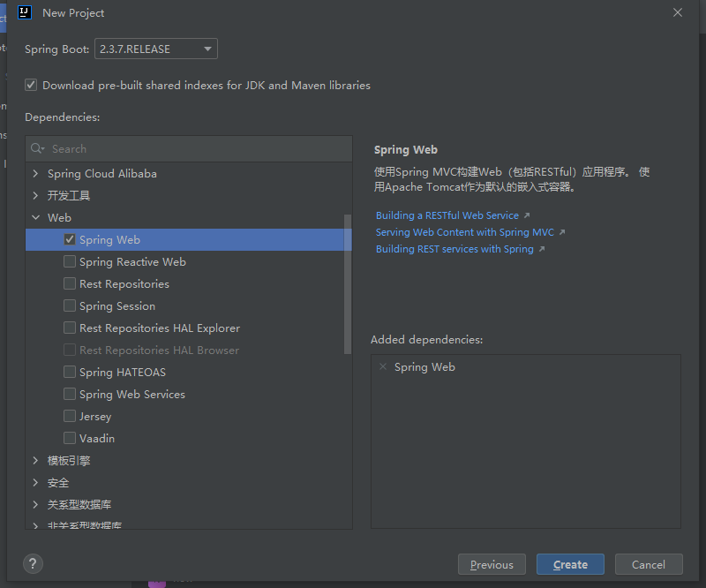Expand the Spring Cloud Alibaba group
706x588 pixels.
click(35, 173)
